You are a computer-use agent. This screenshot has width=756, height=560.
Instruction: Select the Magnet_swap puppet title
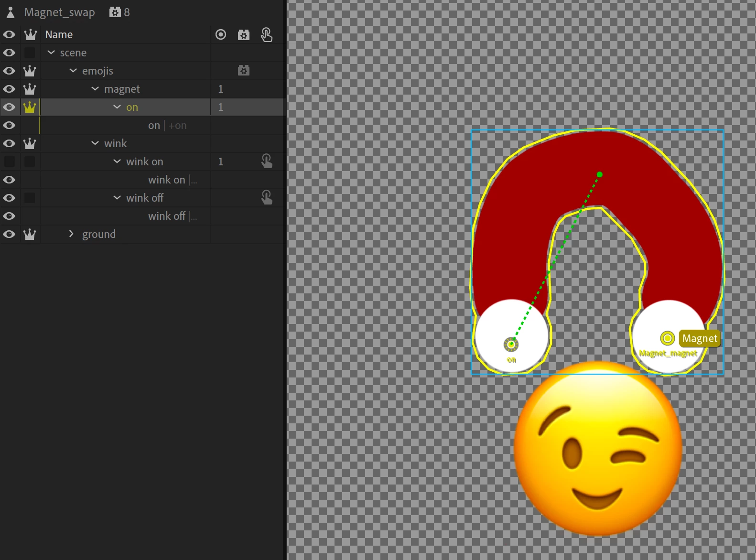click(x=59, y=12)
